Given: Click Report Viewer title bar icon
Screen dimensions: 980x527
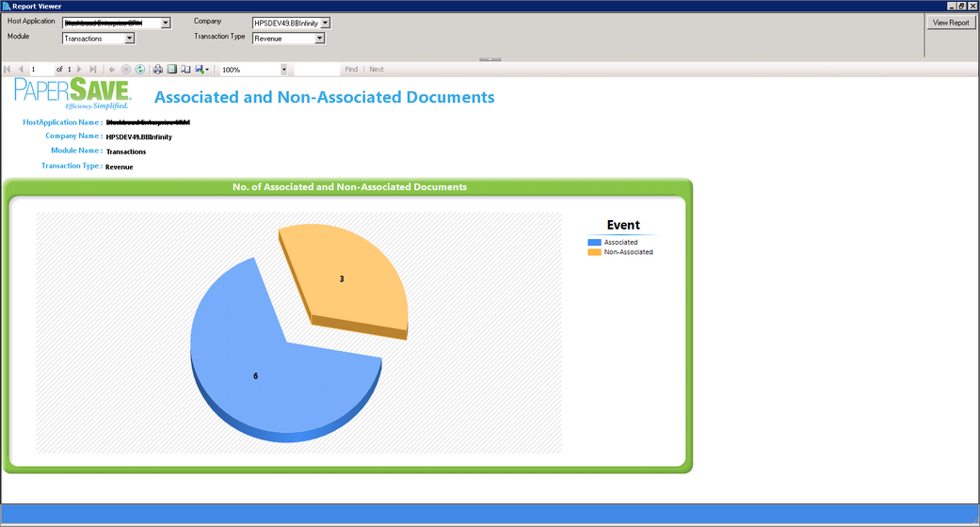Looking at the screenshot, I should pos(7,7).
